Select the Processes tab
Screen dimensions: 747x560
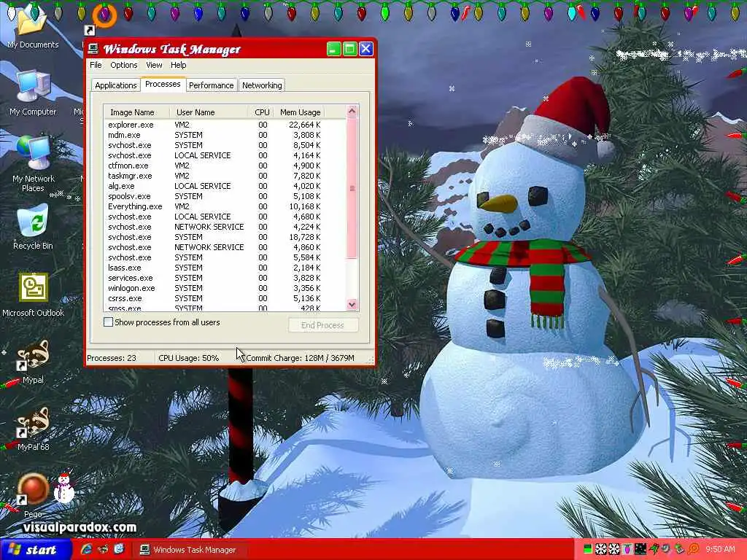click(163, 84)
